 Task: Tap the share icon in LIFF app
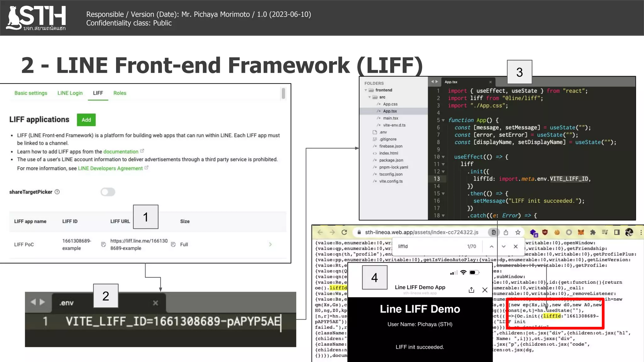[471, 290]
